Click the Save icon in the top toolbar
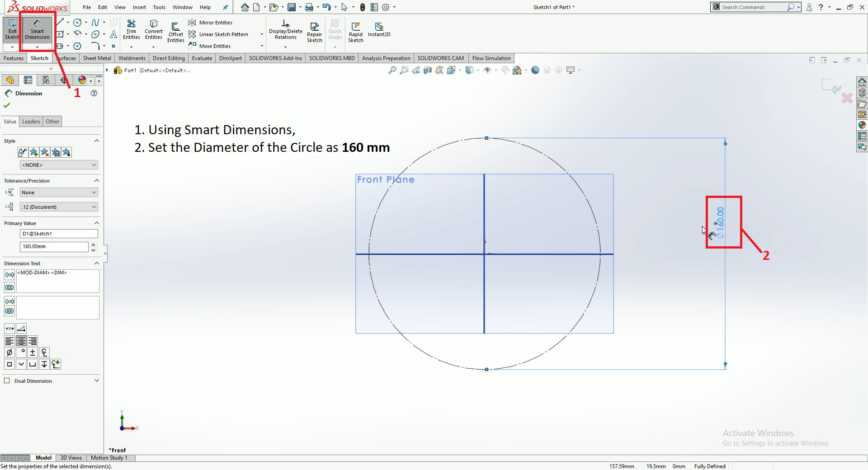This screenshot has width=868, height=470. click(x=292, y=7)
